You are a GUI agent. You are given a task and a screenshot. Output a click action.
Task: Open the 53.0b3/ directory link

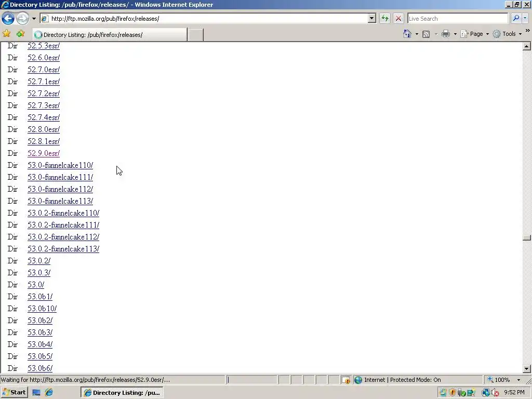point(40,332)
